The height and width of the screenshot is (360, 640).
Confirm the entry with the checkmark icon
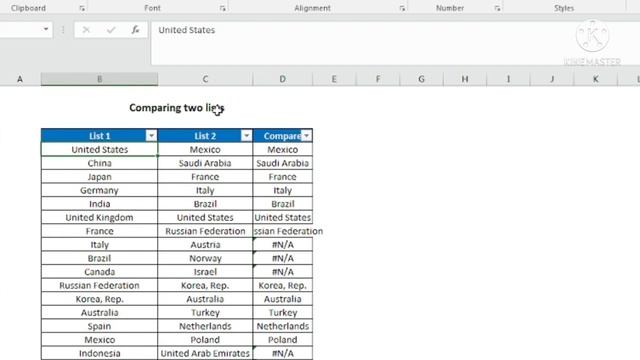point(111,30)
